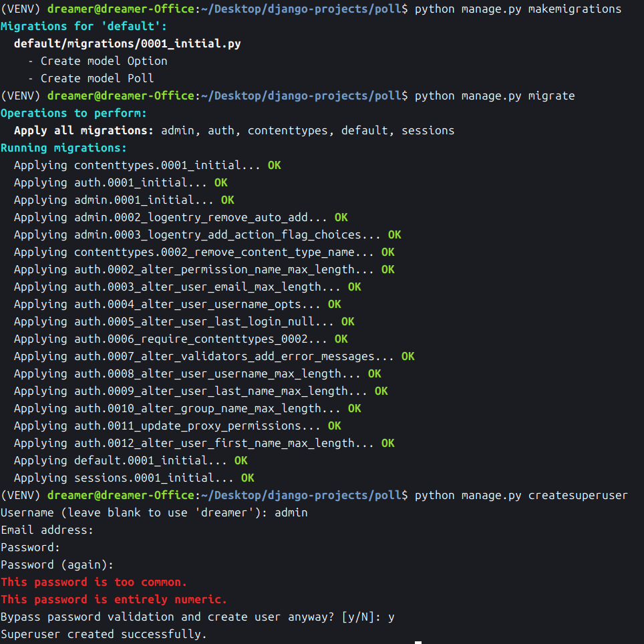This screenshot has width=644, height=644.
Task: Select the "Create model Poll" line
Action: coord(97,79)
